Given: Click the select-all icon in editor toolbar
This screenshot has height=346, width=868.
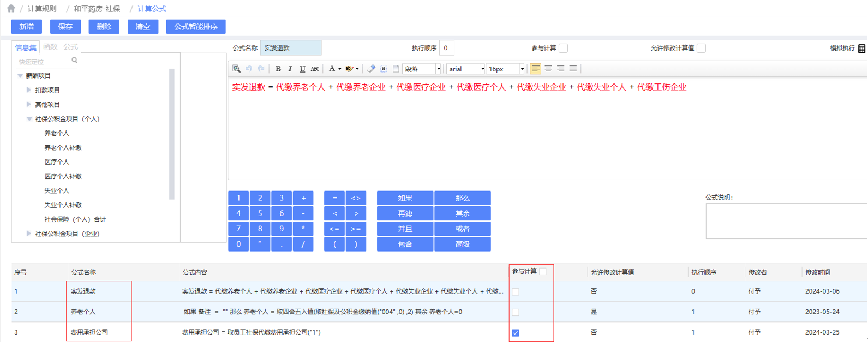Looking at the screenshot, I should click(x=384, y=69).
